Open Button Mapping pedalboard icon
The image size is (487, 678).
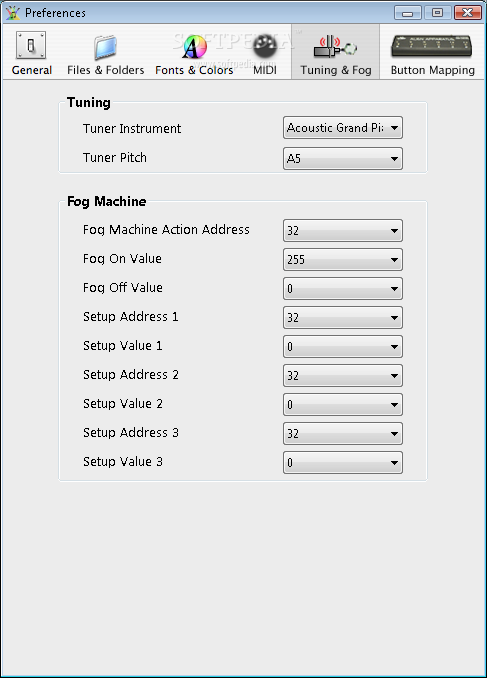[431, 46]
